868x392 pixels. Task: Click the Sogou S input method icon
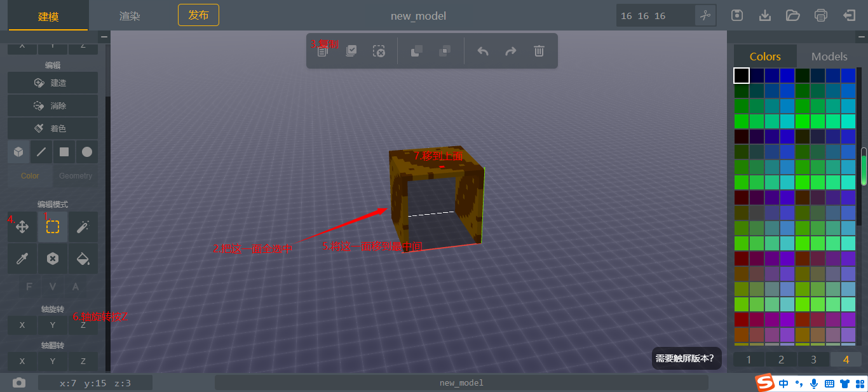pos(766,383)
